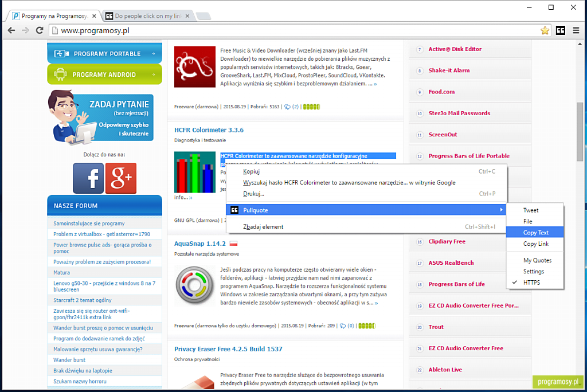Screen dimensions: 587x392
Task: Choose Copy Link in Pullquote submenu
Action: (x=535, y=244)
